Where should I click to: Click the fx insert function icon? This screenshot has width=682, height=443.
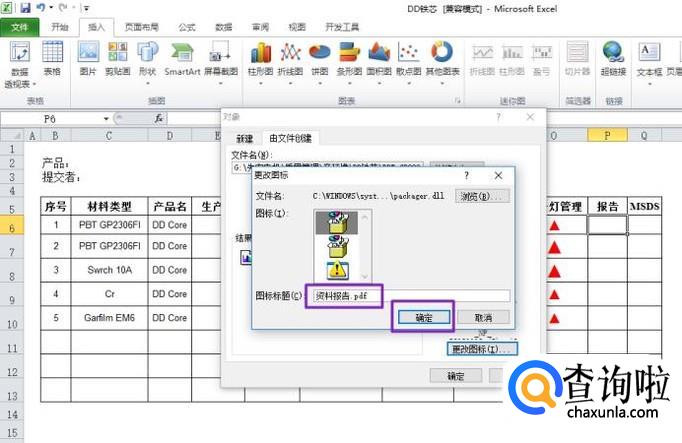[159, 118]
